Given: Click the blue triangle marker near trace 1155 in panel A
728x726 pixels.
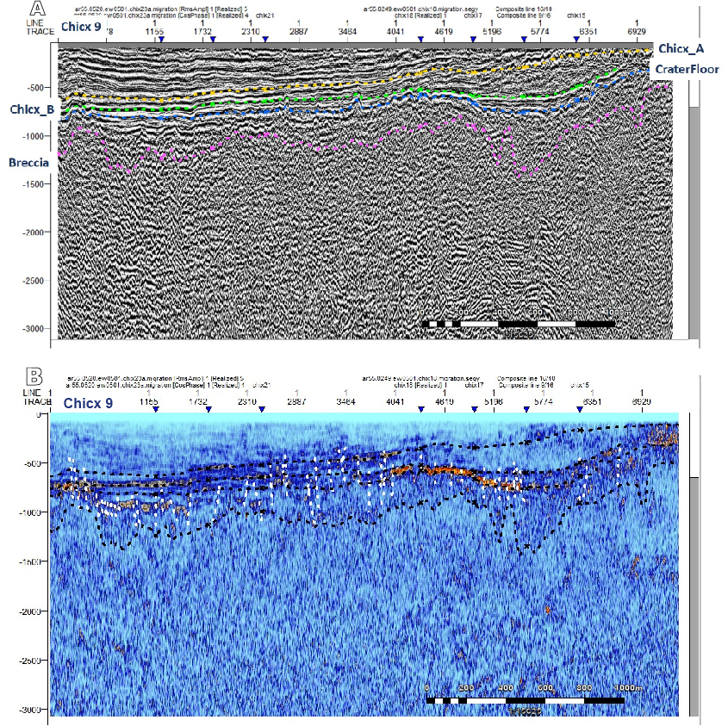Looking at the screenshot, I should (161, 40).
